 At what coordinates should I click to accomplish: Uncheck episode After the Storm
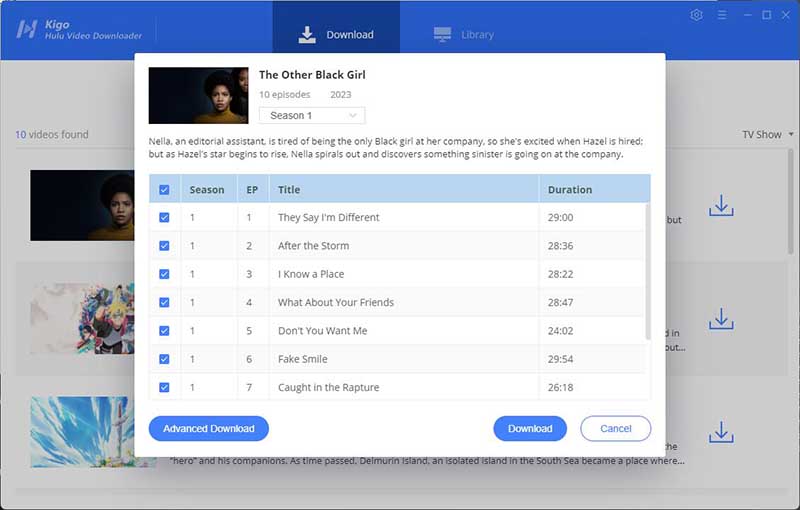[x=164, y=246]
